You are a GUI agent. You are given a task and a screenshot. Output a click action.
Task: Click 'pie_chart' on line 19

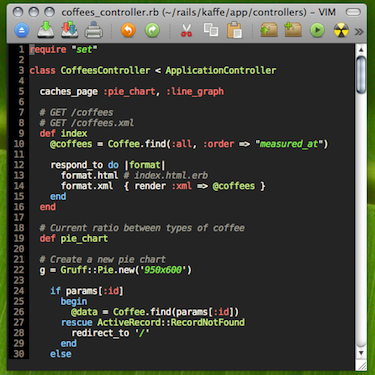pos(84,239)
